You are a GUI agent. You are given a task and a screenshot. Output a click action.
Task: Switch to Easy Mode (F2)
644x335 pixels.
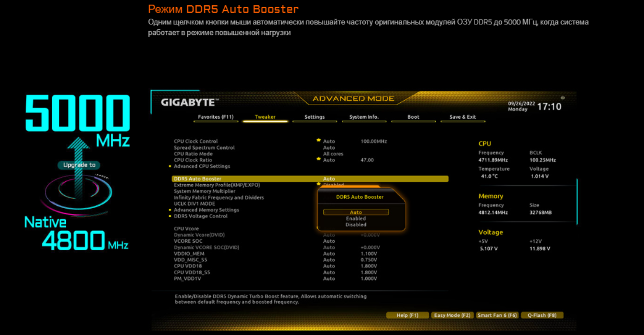(x=452, y=315)
